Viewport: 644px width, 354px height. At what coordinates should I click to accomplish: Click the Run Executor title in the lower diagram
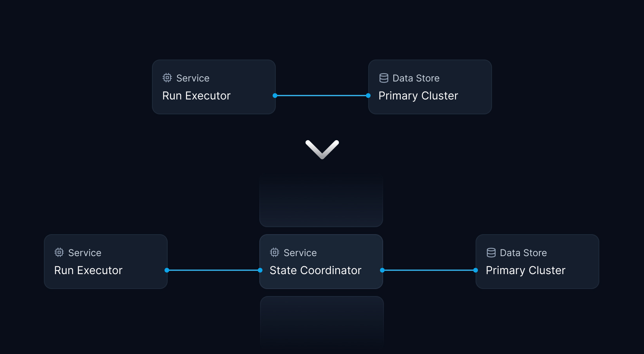(x=88, y=270)
